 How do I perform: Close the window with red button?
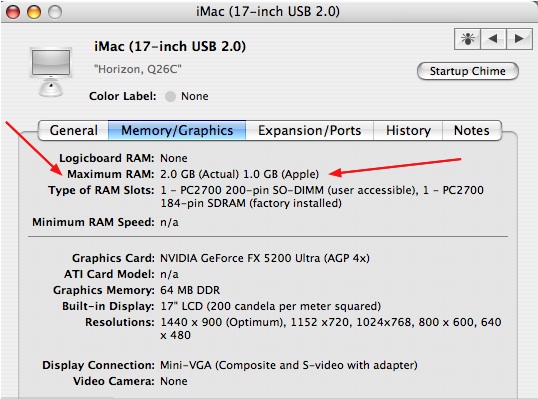tap(13, 12)
